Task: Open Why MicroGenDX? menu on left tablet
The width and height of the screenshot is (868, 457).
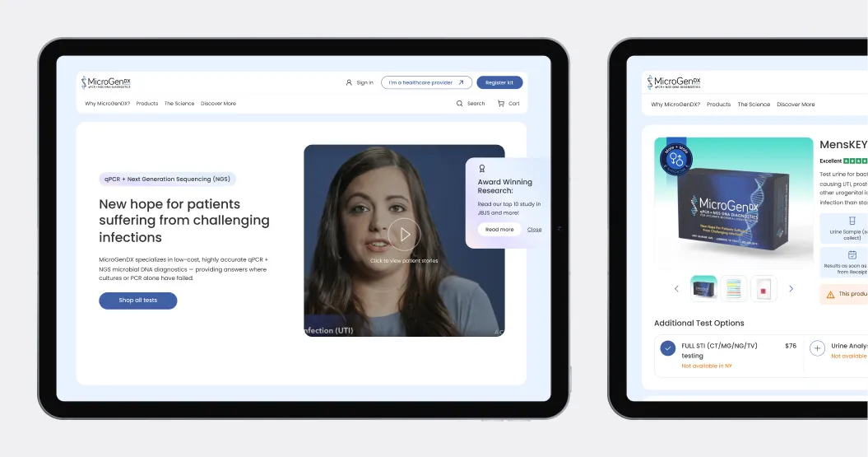Action: [x=107, y=104]
